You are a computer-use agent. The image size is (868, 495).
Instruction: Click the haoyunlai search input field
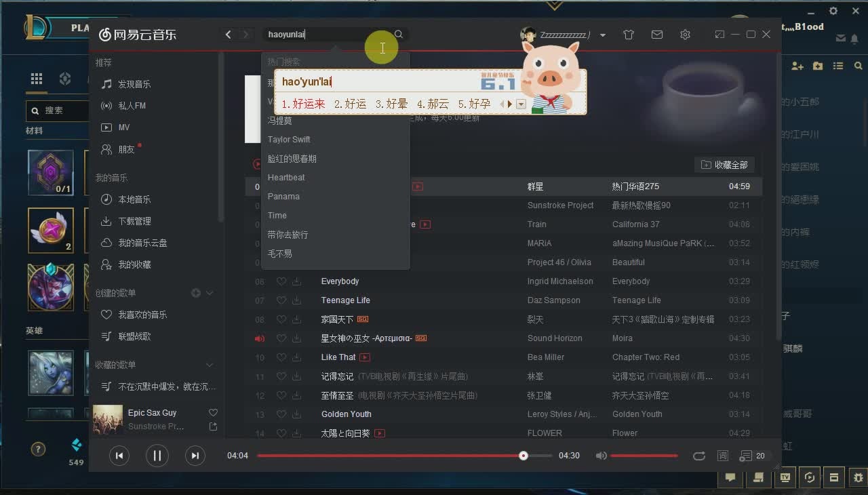(328, 35)
